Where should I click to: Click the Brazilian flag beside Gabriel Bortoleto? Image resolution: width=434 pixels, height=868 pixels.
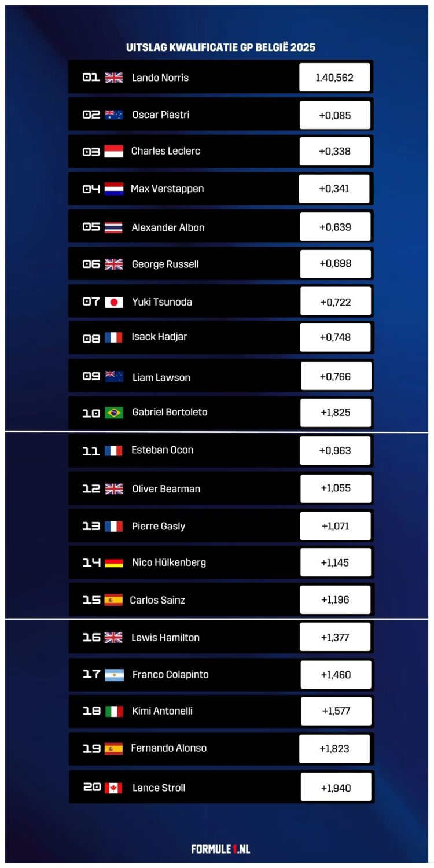[114, 413]
